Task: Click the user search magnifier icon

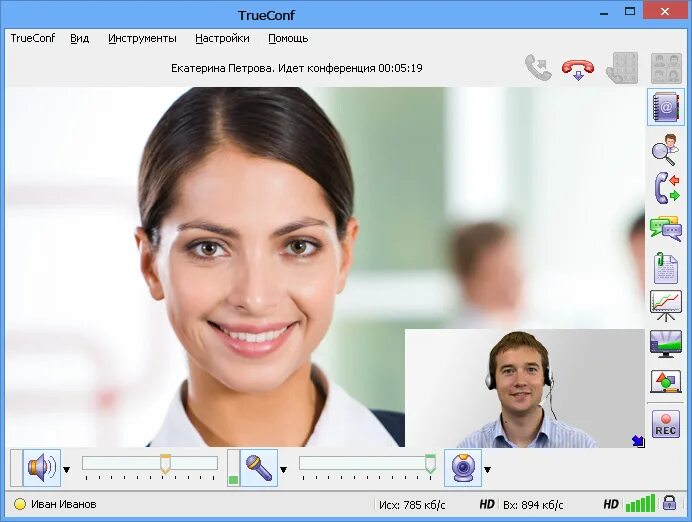Action: click(666, 150)
